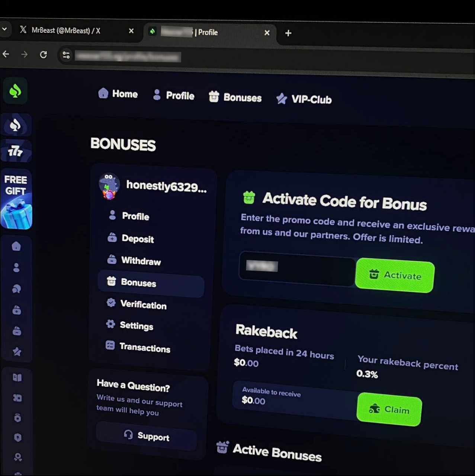Open the 777 slots sidebar icon
The image size is (475, 476).
point(16,151)
